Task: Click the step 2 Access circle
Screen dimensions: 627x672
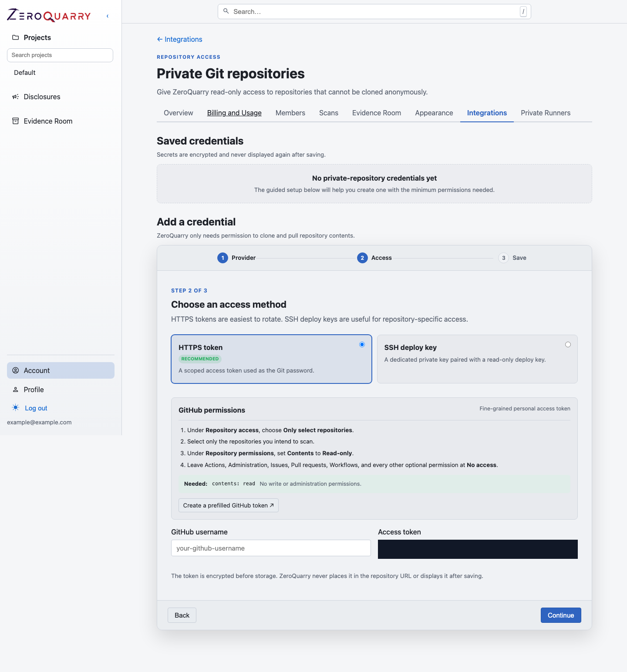Action: click(362, 258)
